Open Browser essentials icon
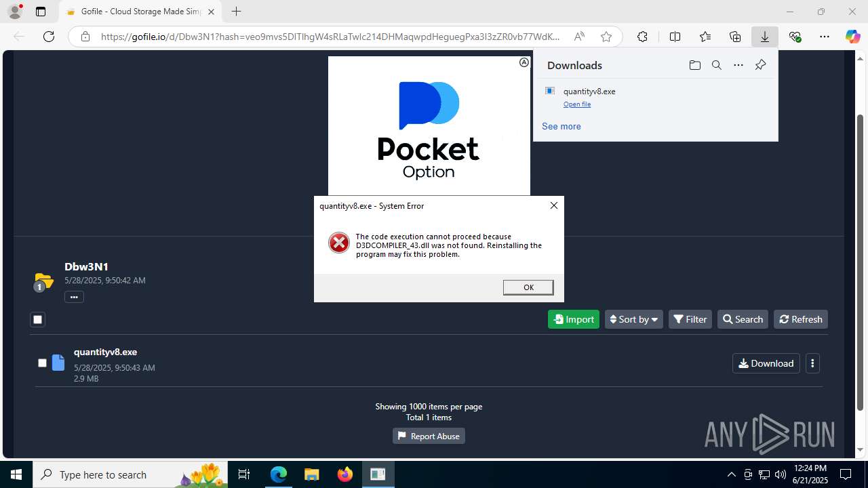The width and height of the screenshot is (868, 488). (795, 37)
